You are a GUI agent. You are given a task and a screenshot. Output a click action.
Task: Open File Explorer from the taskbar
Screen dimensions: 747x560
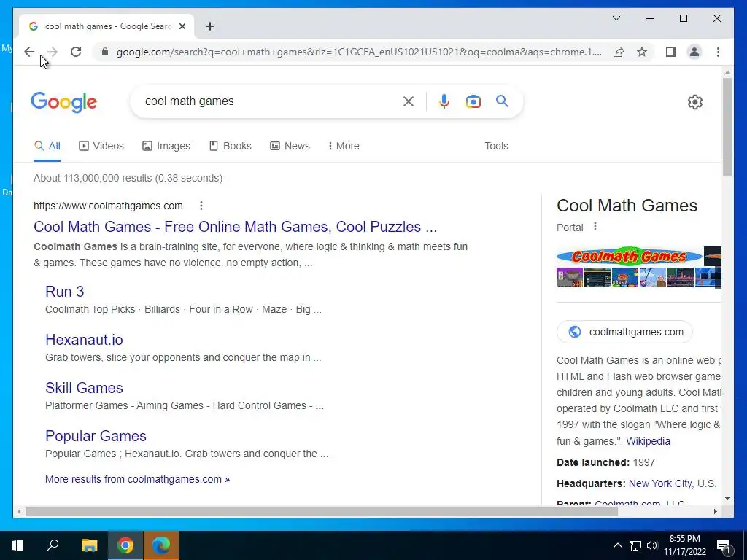coord(89,545)
